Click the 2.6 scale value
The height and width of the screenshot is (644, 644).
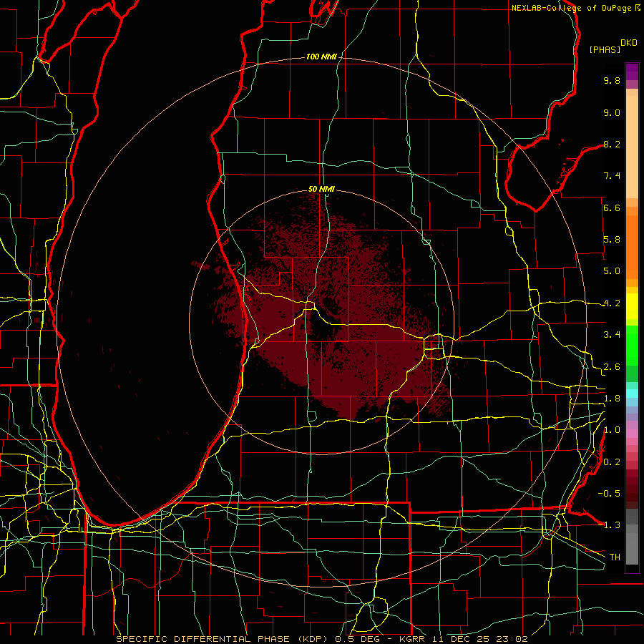tap(612, 367)
